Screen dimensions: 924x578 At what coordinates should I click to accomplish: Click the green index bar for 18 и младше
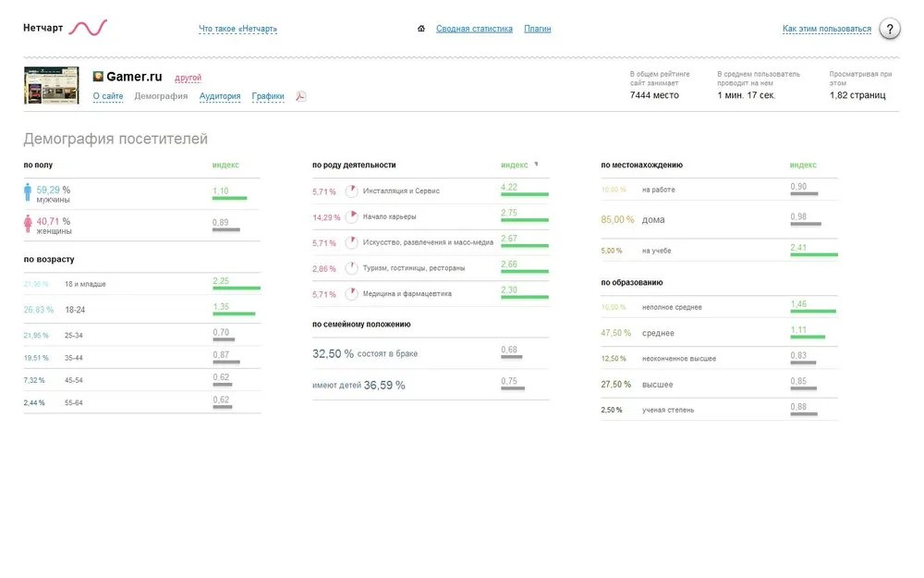[236, 289]
